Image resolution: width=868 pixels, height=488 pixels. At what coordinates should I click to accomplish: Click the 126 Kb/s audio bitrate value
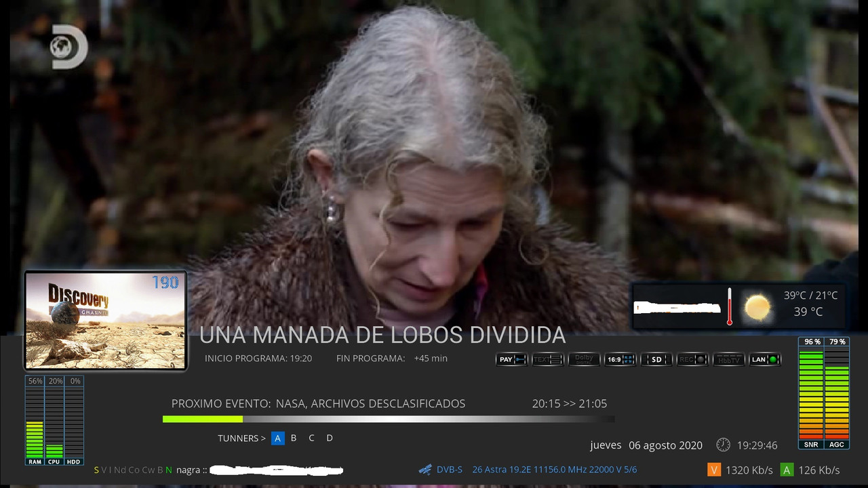point(819,470)
